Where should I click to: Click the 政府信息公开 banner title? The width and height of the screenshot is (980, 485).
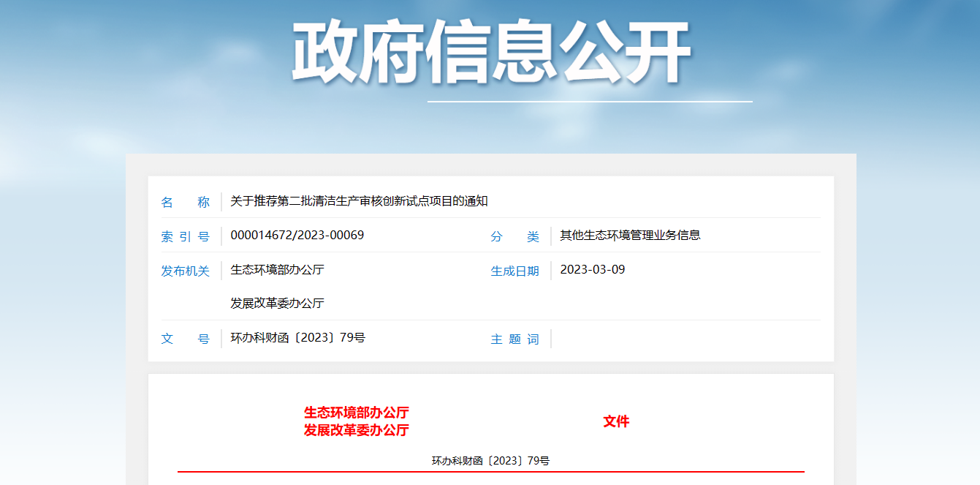tap(491, 53)
